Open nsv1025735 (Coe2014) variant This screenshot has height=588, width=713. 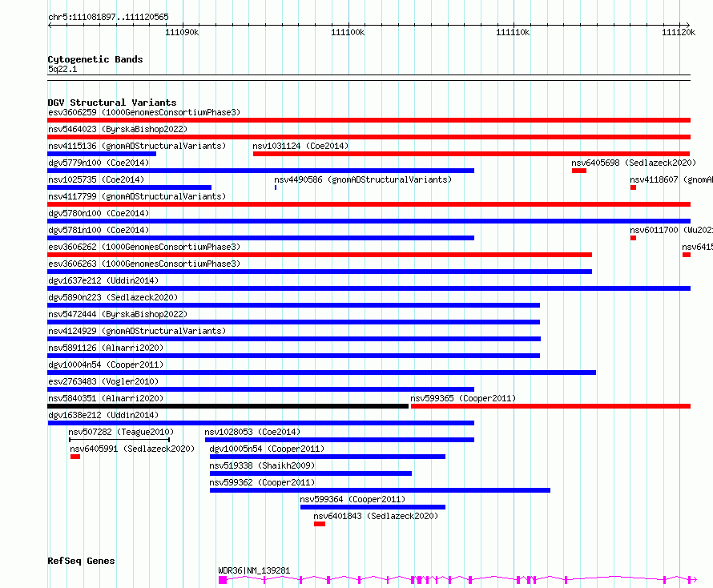tap(96, 179)
